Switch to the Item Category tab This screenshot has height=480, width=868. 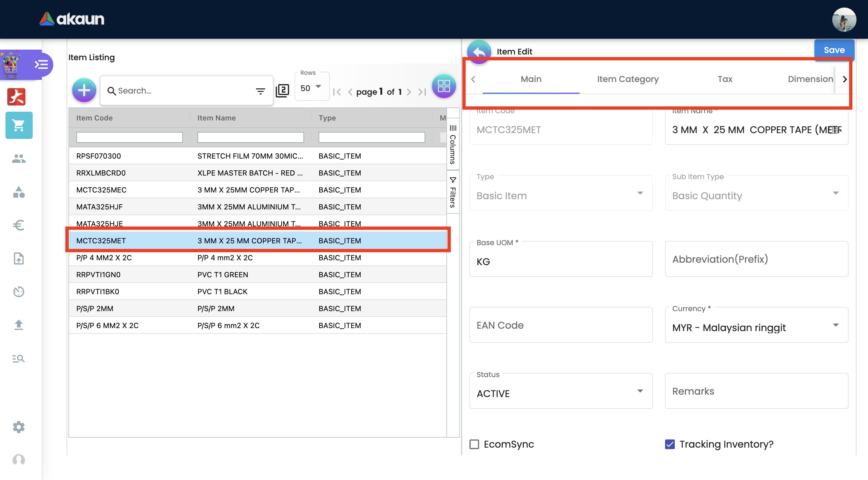tap(628, 79)
